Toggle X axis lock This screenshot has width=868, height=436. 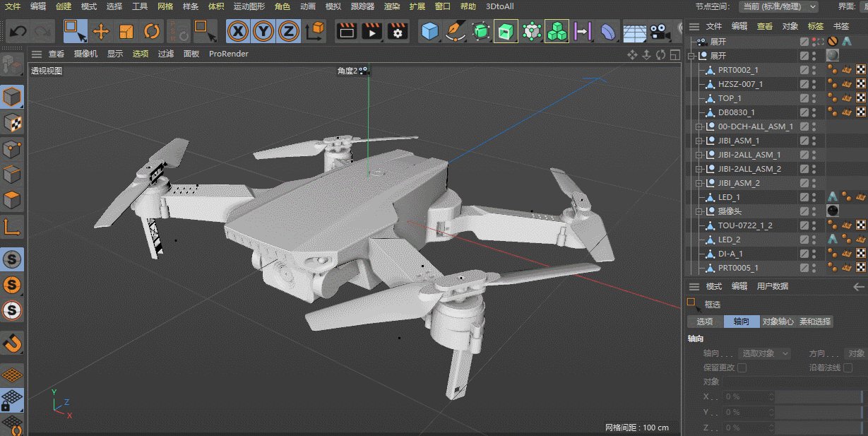point(239,31)
